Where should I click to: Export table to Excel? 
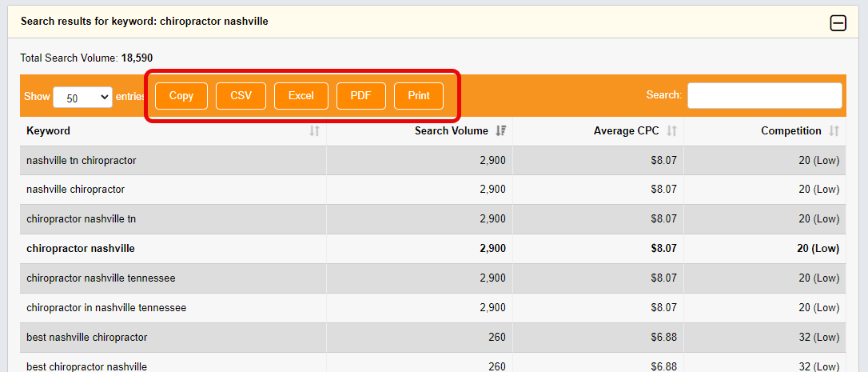point(301,96)
